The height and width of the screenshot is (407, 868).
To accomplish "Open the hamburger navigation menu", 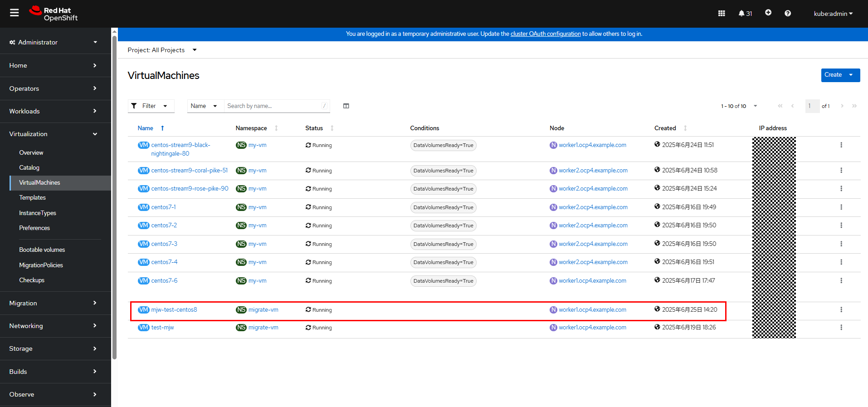I will (15, 13).
